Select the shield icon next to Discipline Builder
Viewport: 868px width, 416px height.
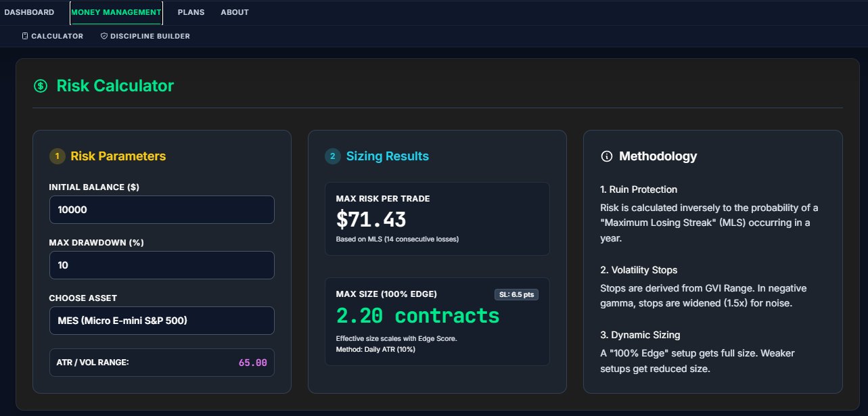click(x=104, y=36)
